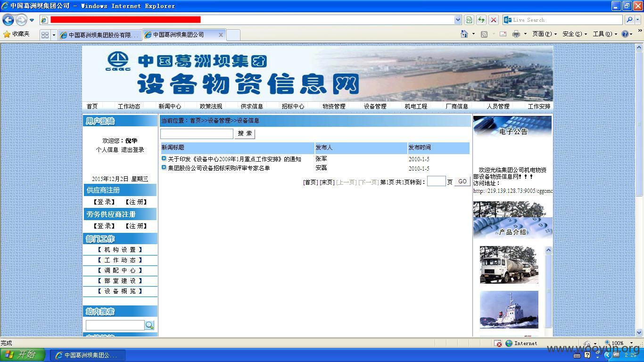Screen dimensions: 644x362
Task: Click the Read Mail icon
Action: [503, 34]
